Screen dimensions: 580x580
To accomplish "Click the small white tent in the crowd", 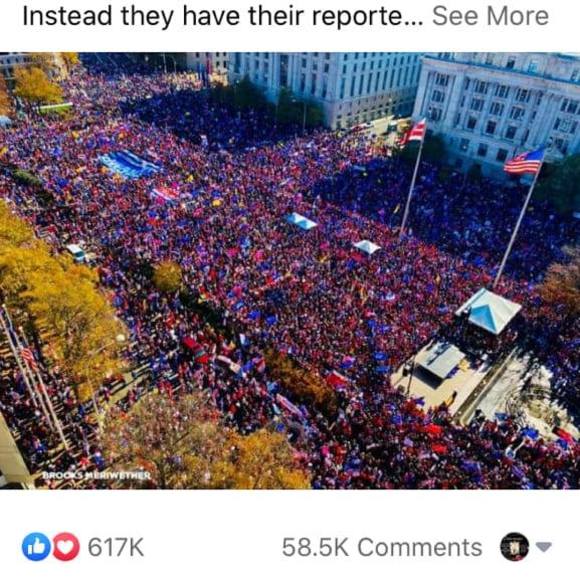I will [367, 246].
